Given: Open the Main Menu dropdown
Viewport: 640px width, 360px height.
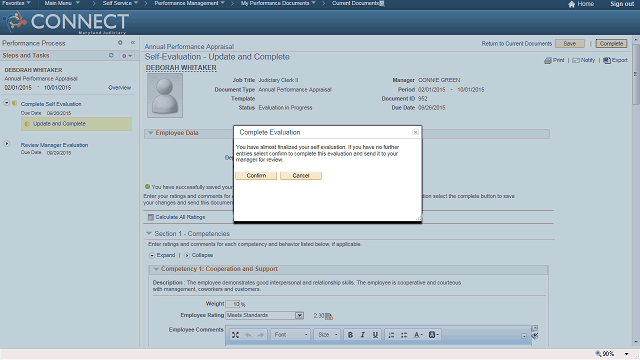Looking at the screenshot, I should 62,3.
